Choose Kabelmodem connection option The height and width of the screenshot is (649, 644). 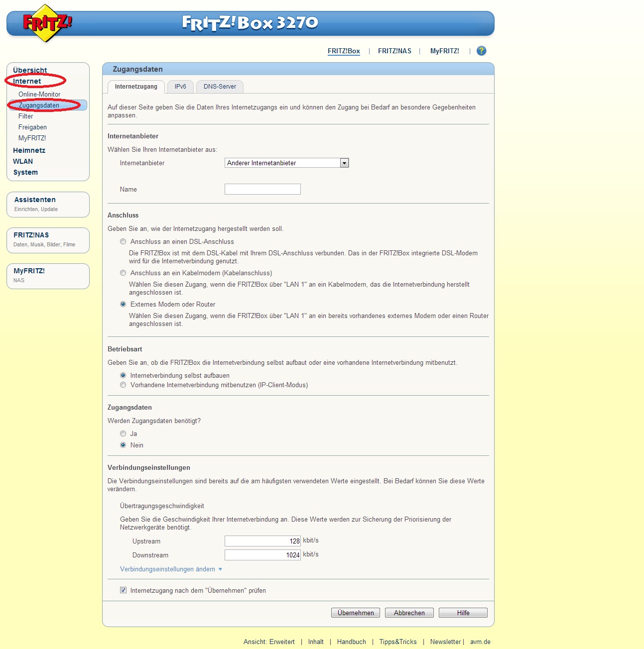point(123,273)
